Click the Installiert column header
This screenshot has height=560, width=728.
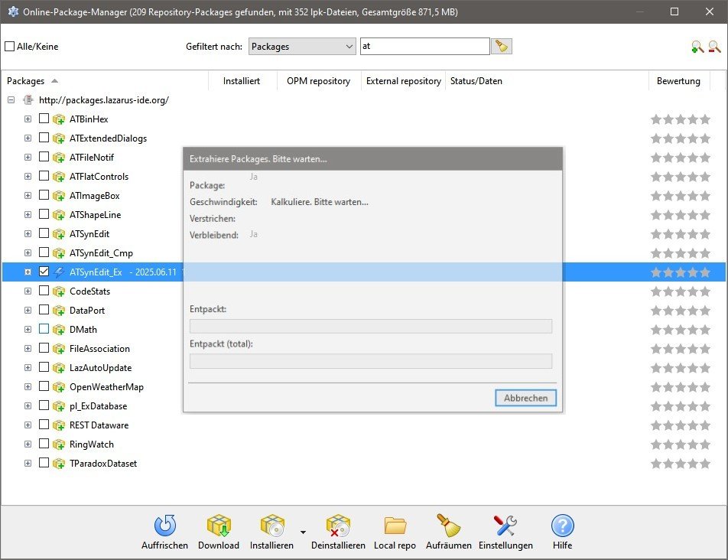pos(242,81)
